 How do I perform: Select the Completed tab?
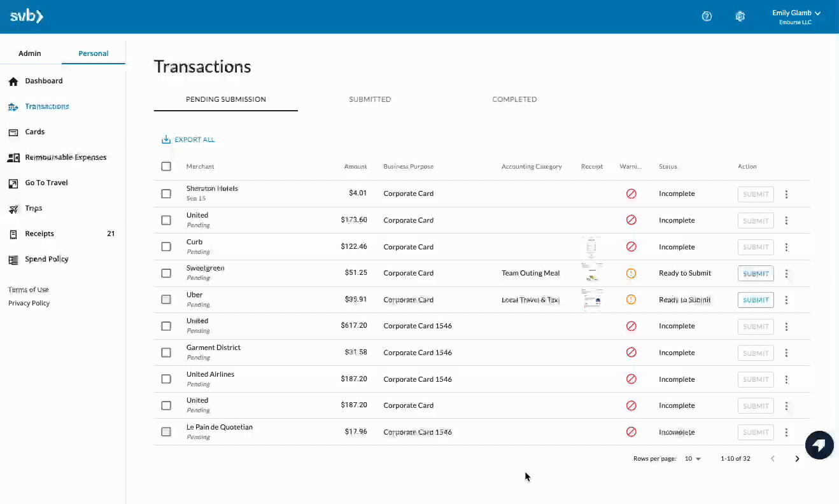(514, 99)
